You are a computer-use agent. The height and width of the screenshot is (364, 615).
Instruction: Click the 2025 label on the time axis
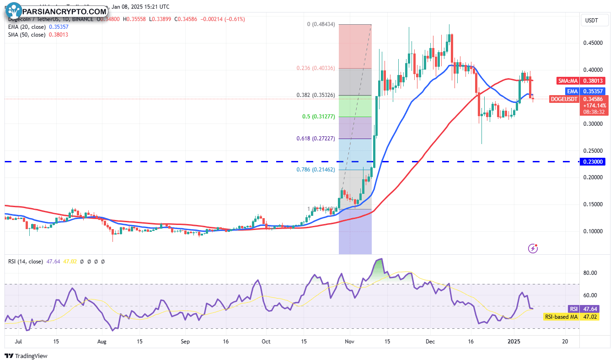514,342
